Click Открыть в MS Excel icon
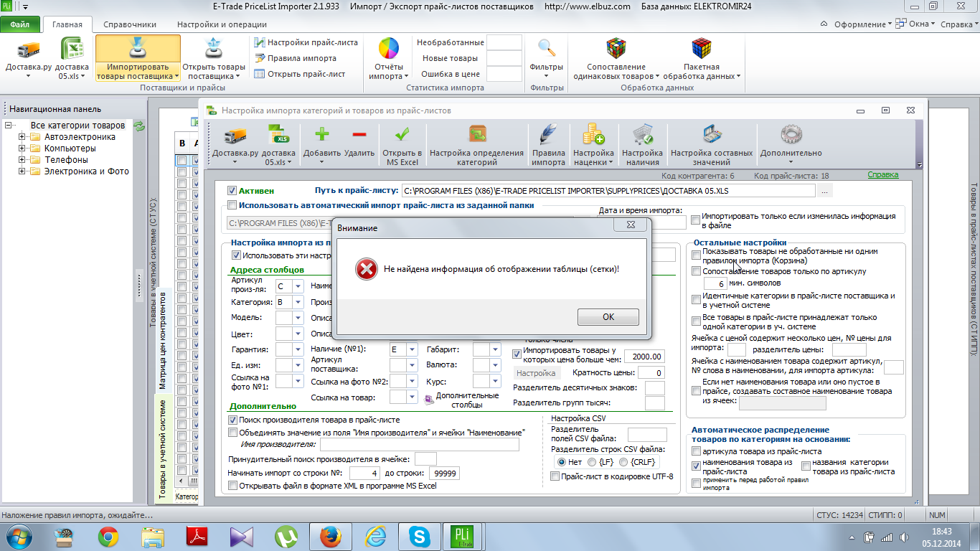This screenshot has width=980, height=551. [x=402, y=134]
